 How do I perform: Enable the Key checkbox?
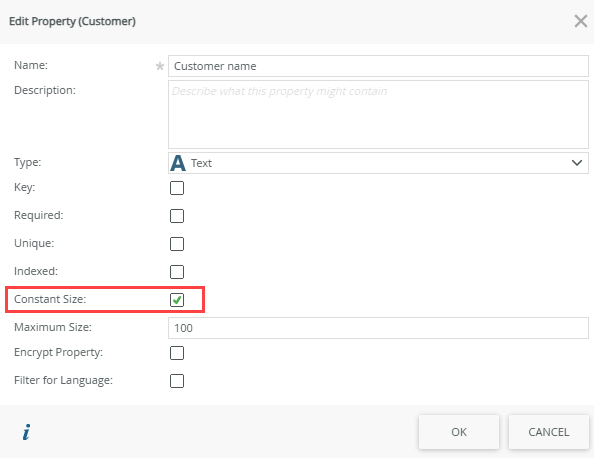[177, 188]
